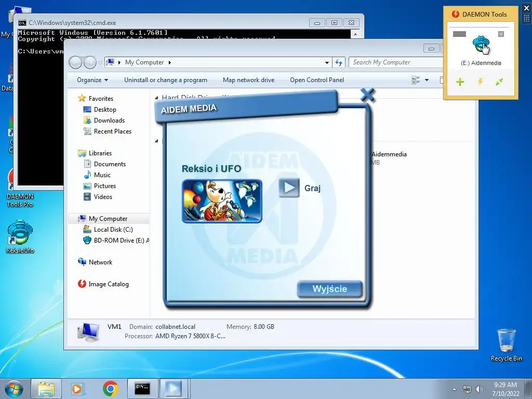The height and width of the screenshot is (399, 532).
Task: Click the yellow lightning icon in DAEMON Tools
Action: 481,82
